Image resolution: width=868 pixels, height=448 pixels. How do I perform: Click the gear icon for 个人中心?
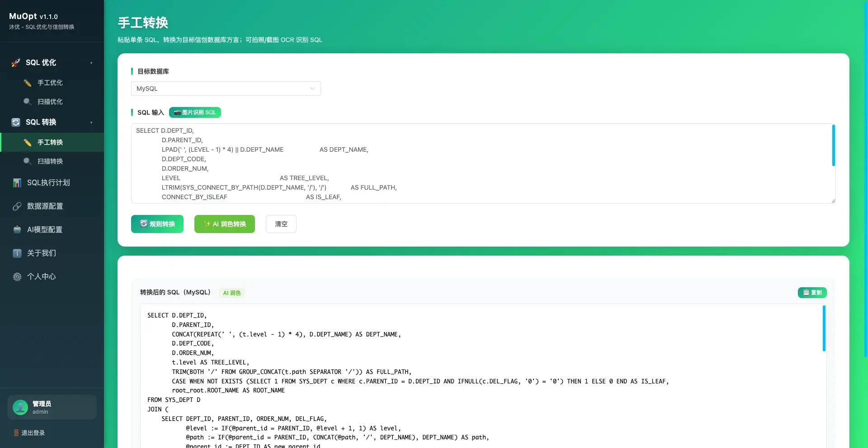click(x=17, y=277)
